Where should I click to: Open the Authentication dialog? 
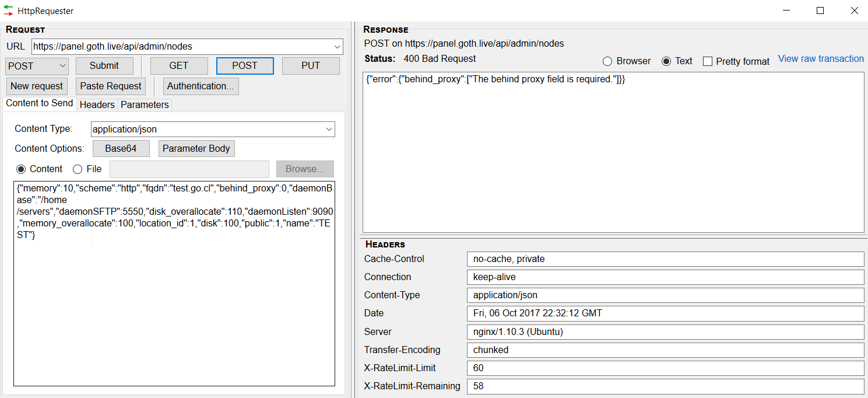coord(201,86)
